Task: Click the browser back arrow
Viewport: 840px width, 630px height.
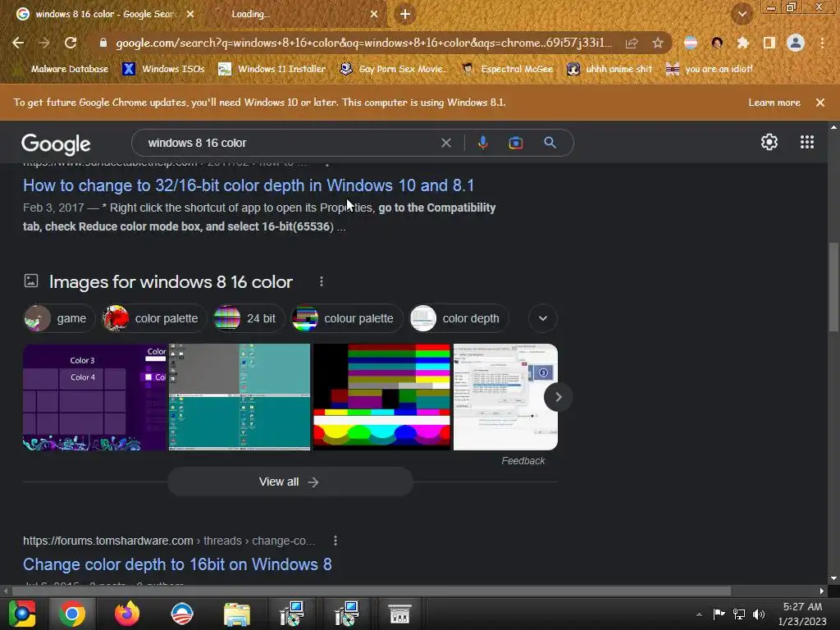Action: (18, 43)
